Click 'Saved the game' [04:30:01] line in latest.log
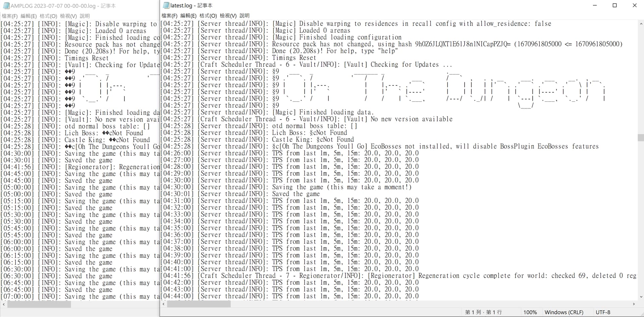 (x=240, y=194)
